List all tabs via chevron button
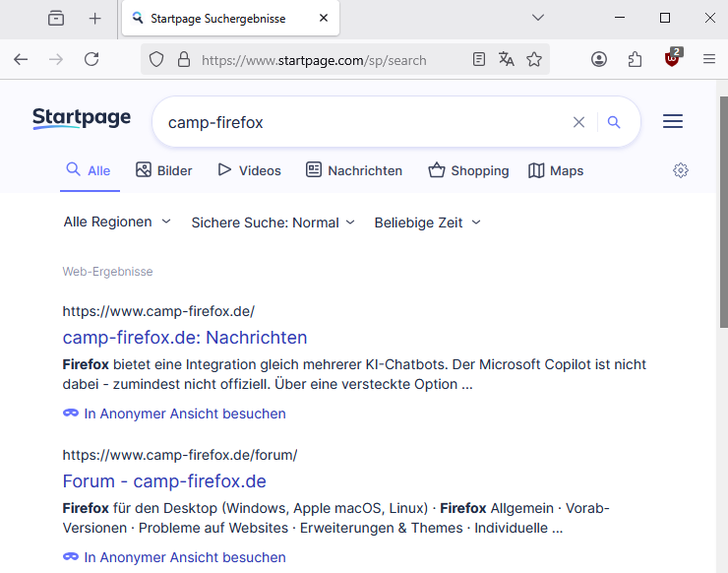 [538, 18]
